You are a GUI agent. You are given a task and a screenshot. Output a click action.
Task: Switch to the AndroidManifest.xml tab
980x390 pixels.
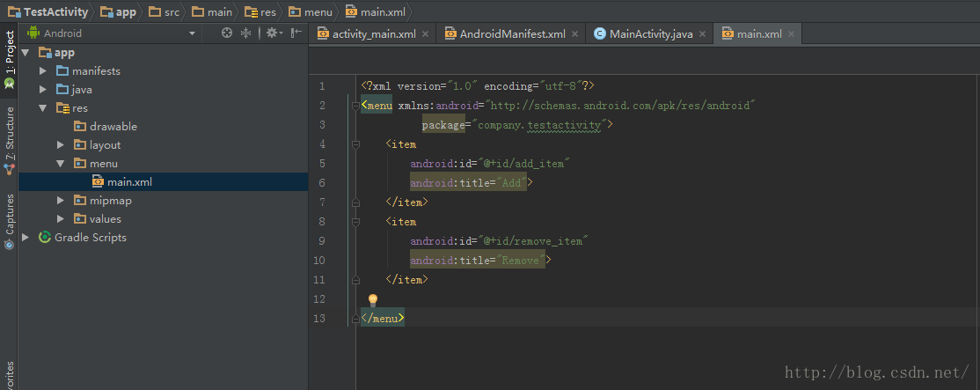(x=512, y=34)
